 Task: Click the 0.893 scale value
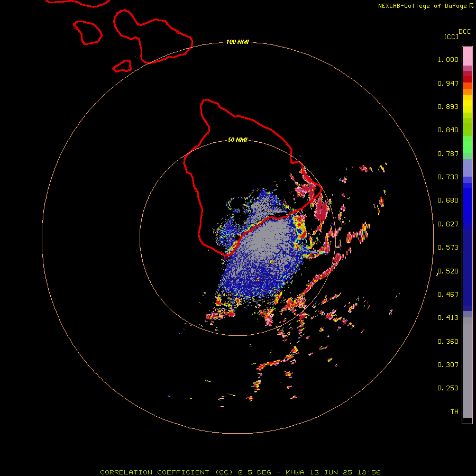[448, 106]
